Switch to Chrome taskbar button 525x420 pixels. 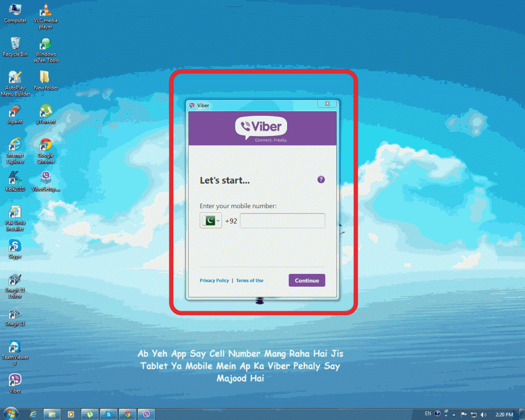click(128, 414)
